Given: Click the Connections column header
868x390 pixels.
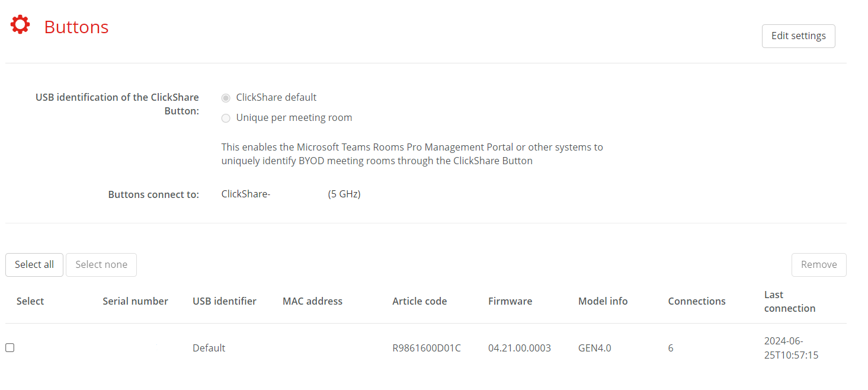Looking at the screenshot, I should click(x=697, y=301).
